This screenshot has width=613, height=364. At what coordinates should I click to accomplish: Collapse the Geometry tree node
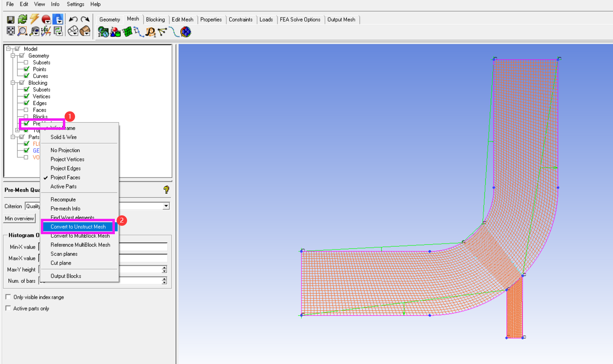[13, 55]
